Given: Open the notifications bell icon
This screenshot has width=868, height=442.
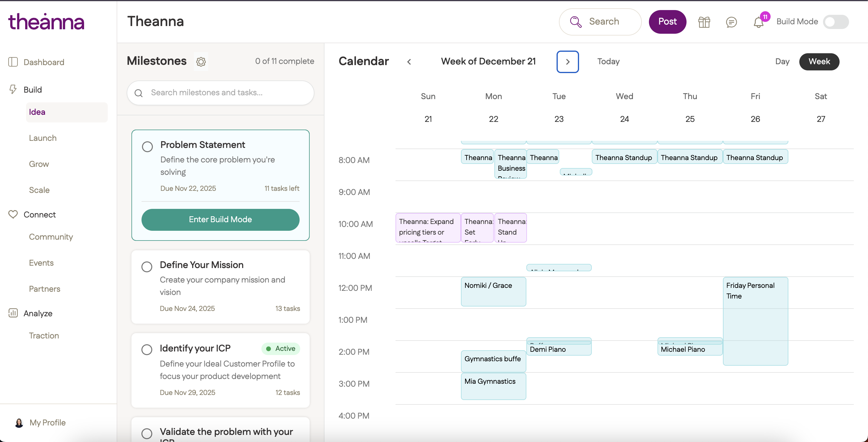Looking at the screenshot, I should (758, 22).
